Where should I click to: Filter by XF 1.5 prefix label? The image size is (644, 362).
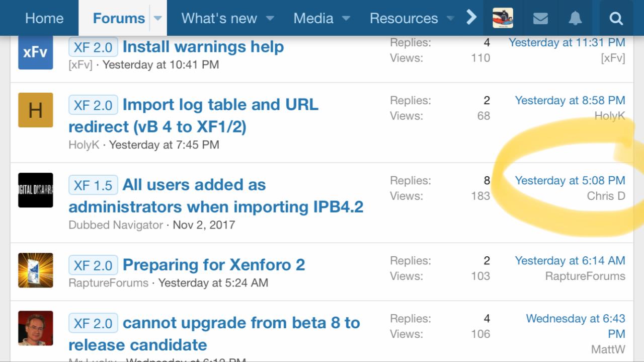[93, 185]
